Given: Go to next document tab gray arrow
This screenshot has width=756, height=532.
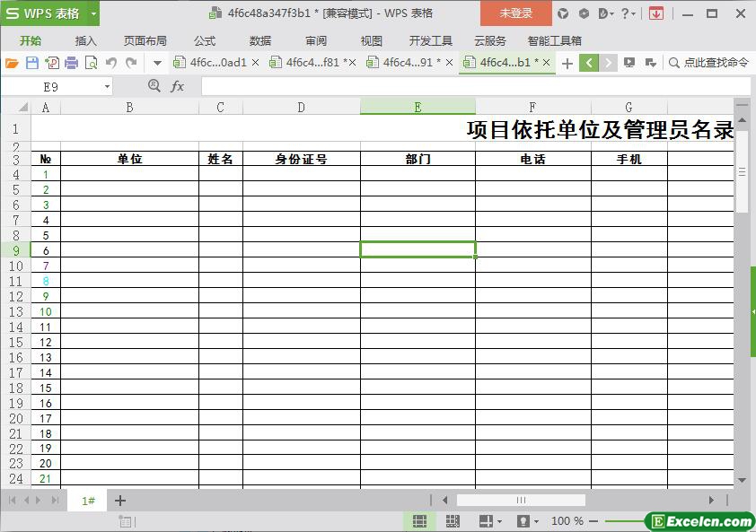Looking at the screenshot, I should coord(609,63).
